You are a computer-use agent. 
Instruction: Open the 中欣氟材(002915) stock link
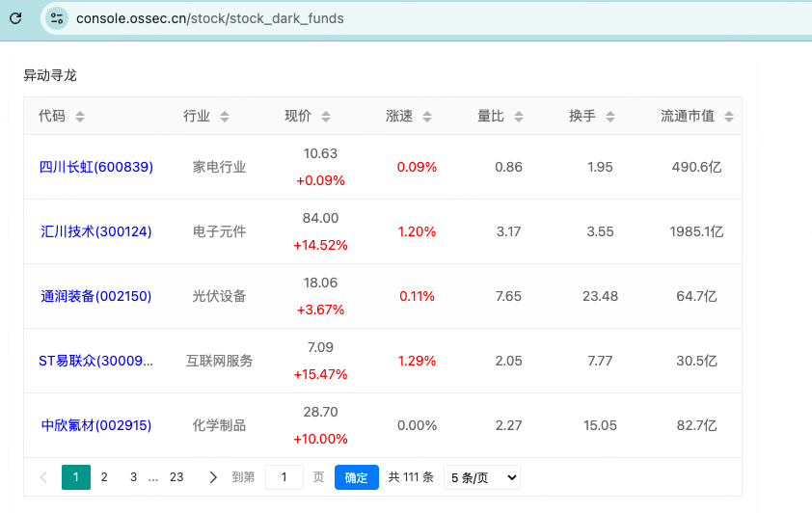[x=96, y=425]
